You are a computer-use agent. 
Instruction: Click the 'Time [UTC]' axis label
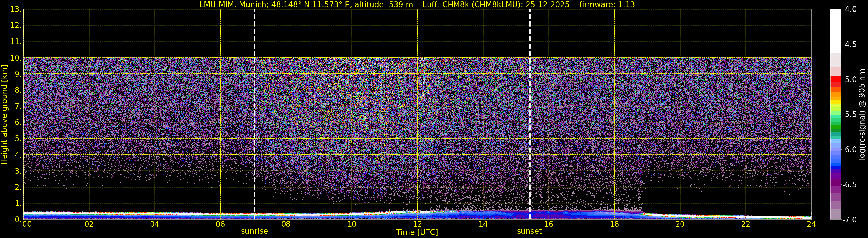click(417, 232)
